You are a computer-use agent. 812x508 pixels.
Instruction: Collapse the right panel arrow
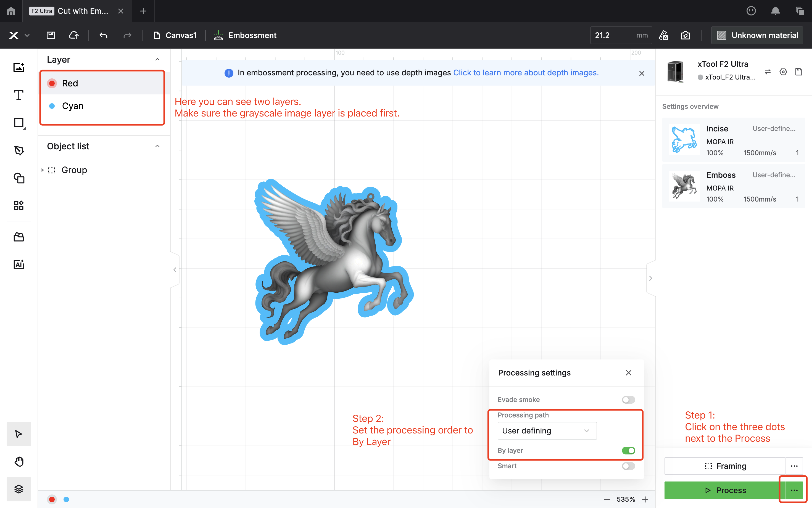[651, 278]
